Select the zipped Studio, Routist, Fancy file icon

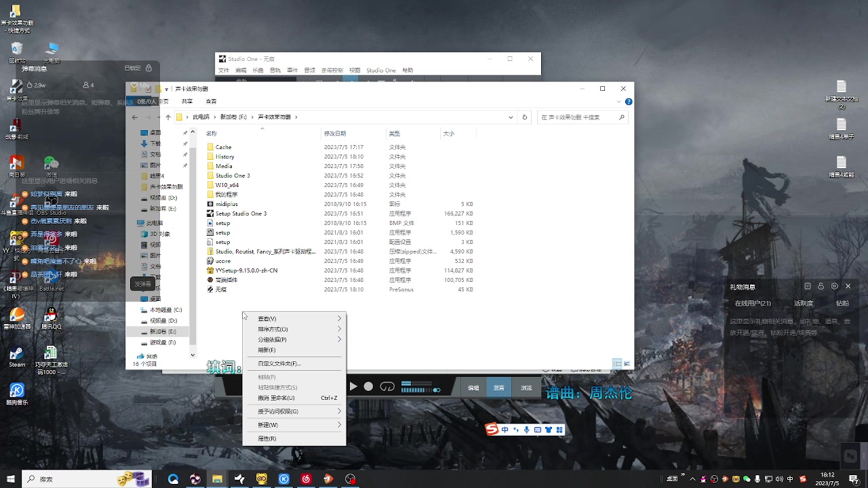coord(210,251)
